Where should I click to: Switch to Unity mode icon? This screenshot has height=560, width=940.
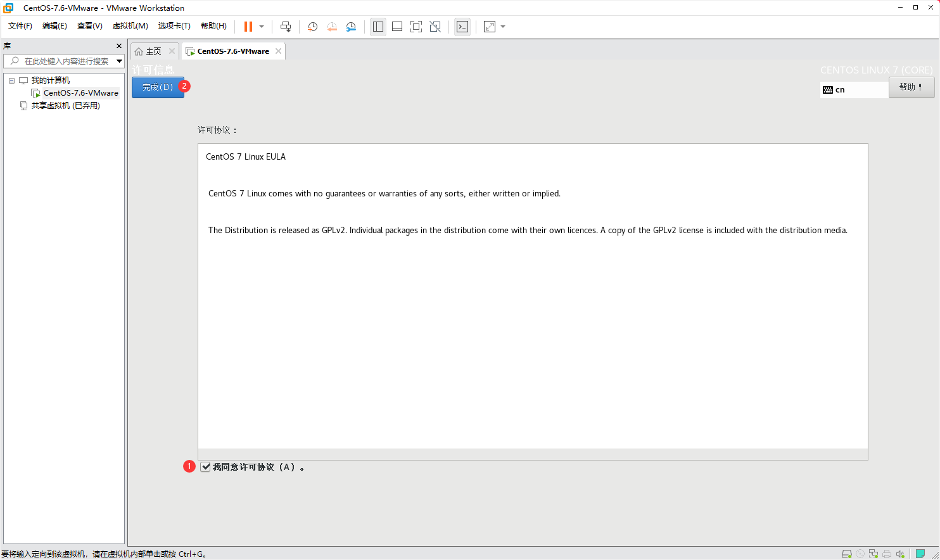pyautogui.click(x=435, y=27)
